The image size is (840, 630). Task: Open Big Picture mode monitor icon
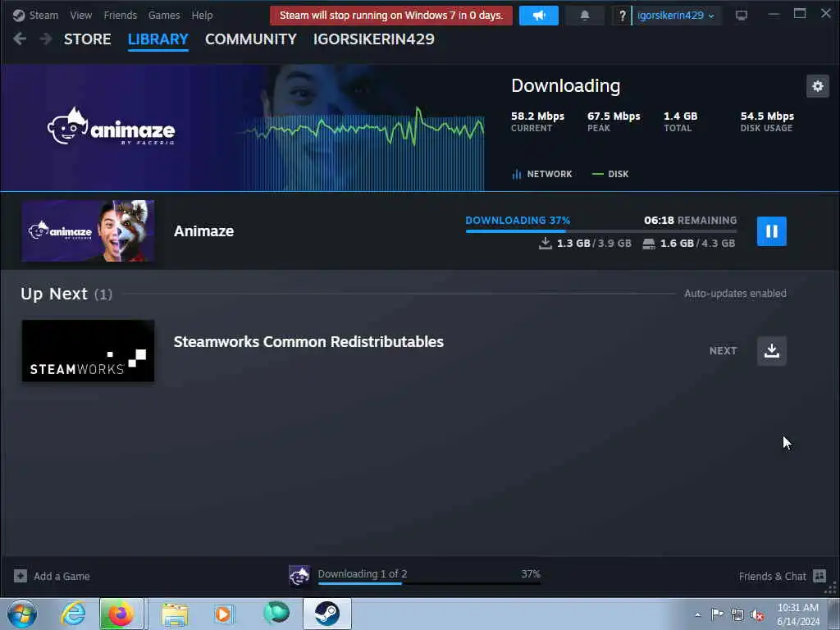point(741,16)
